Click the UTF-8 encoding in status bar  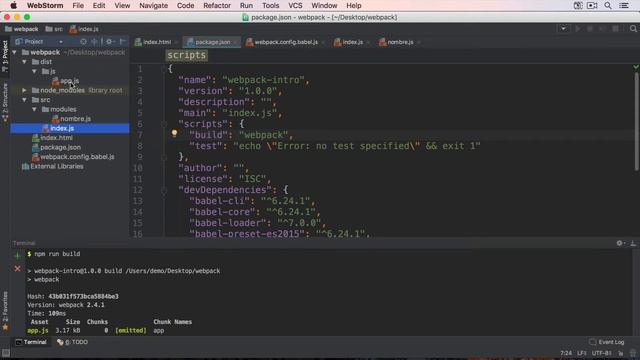click(x=602, y=353)
